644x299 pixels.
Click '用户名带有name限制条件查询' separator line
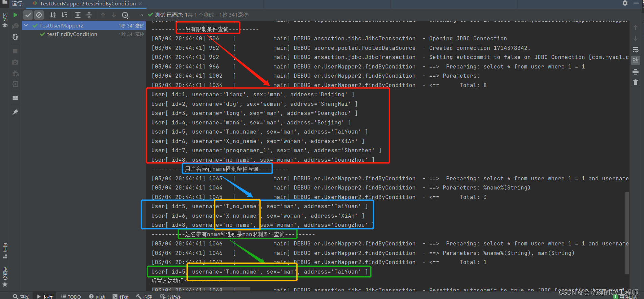click(x=220, y=169)
